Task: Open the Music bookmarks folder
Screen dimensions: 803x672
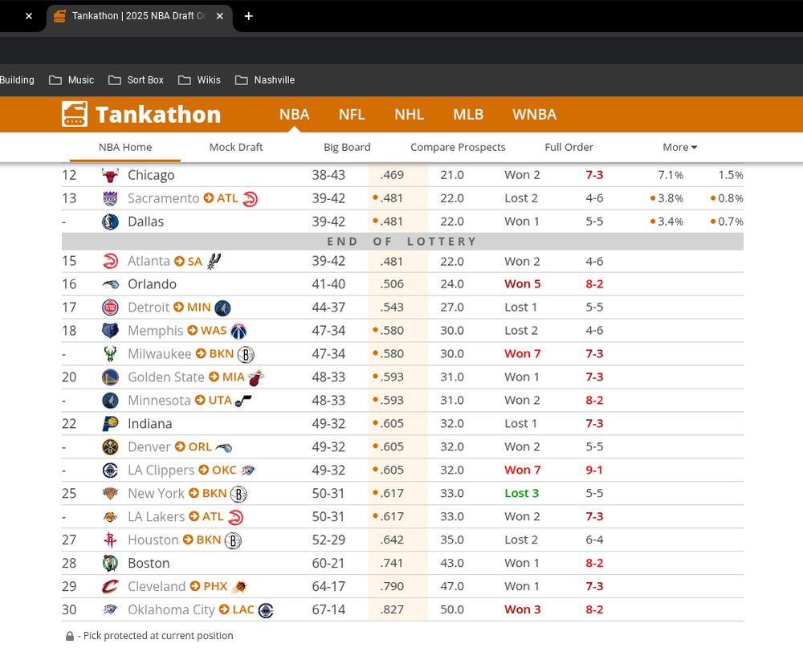Action: pyautogui.click(x=71, y=80)
